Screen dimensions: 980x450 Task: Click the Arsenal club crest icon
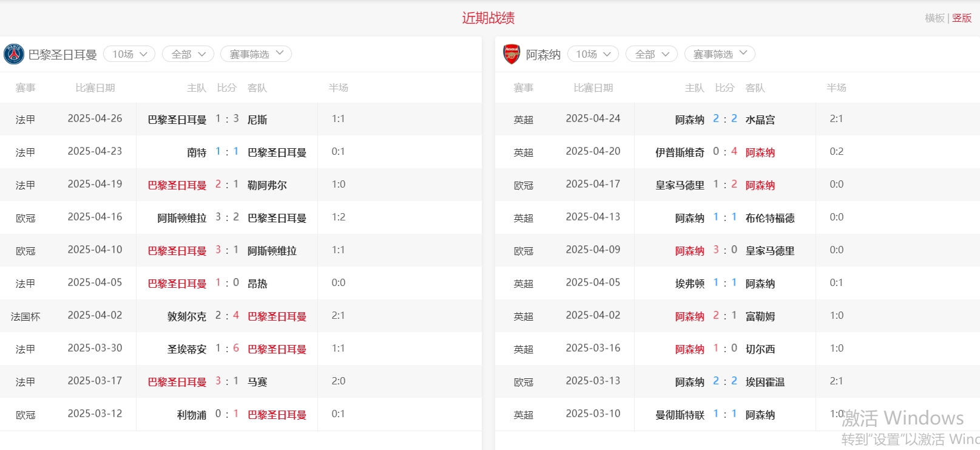(512, 54)
